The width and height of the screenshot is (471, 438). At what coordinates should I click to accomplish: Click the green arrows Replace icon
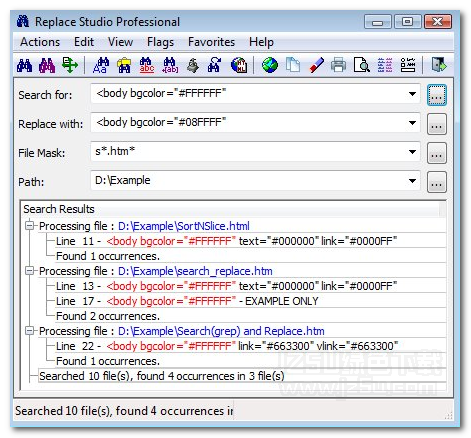click(70, 65)
